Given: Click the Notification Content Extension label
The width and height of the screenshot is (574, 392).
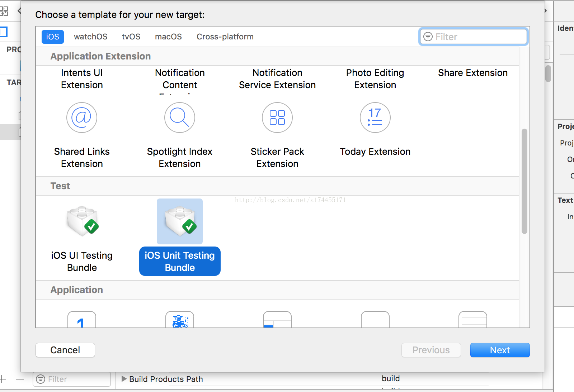Looking at the screenshot, I should point(180,81).
